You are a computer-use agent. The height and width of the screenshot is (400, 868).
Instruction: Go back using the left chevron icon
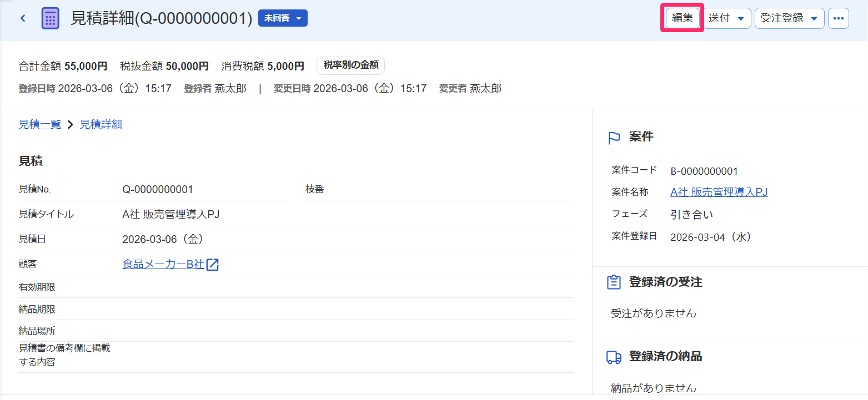coord(23,18)
